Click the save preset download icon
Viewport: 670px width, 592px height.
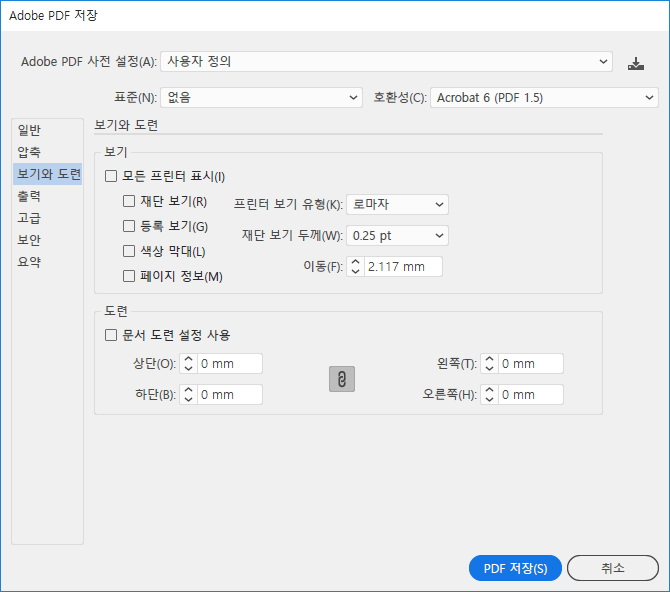point(635,63)
